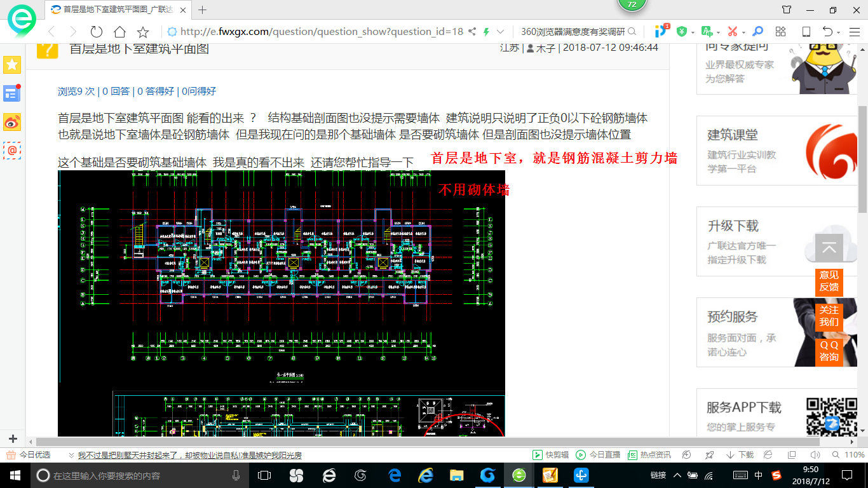The image size is (868, 488).
Task: Open a new tab with plus button
Action: (x=203, y=10)
